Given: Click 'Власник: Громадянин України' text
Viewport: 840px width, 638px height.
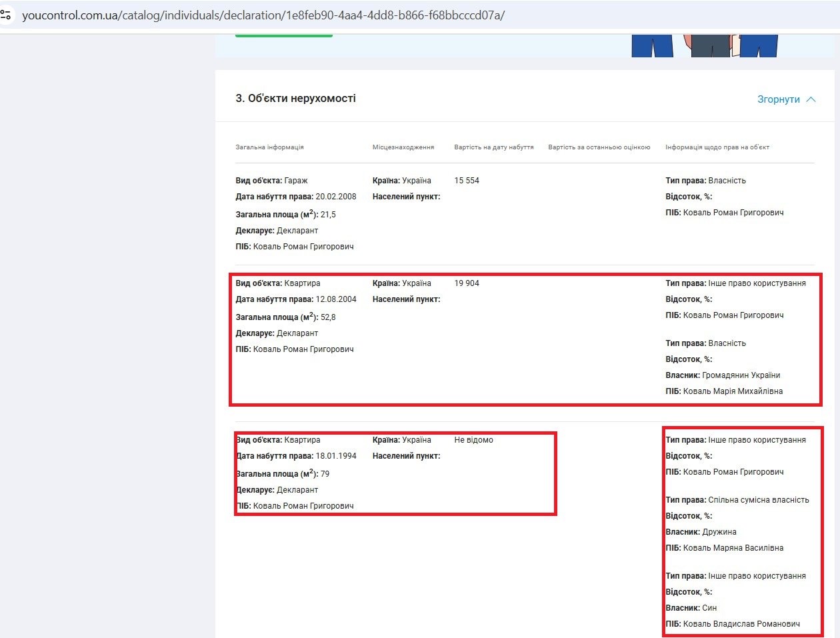Looking at the screenshot, I should pos(723,375).
